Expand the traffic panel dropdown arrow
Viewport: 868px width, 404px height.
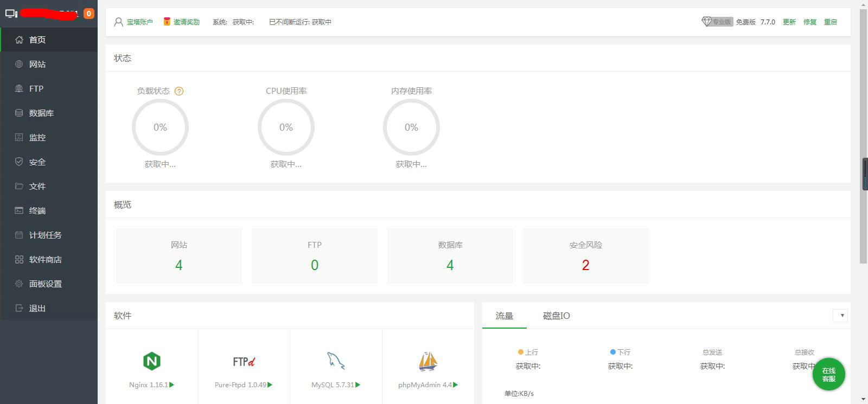click(841, 316)
